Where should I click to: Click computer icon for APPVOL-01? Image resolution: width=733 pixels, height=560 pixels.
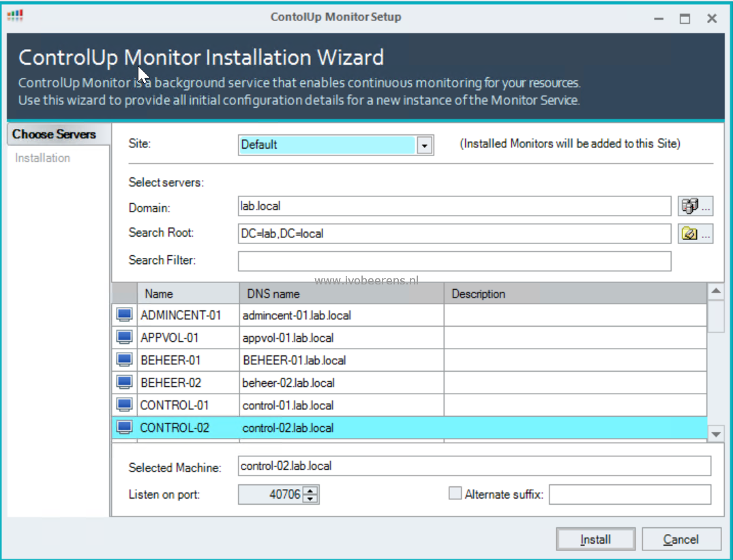point(124,338)
